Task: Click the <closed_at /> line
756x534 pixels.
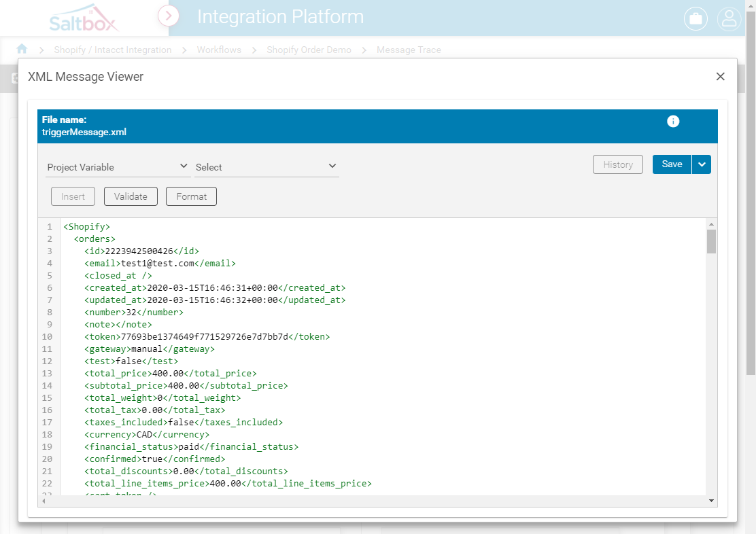Action: (118, 276)
